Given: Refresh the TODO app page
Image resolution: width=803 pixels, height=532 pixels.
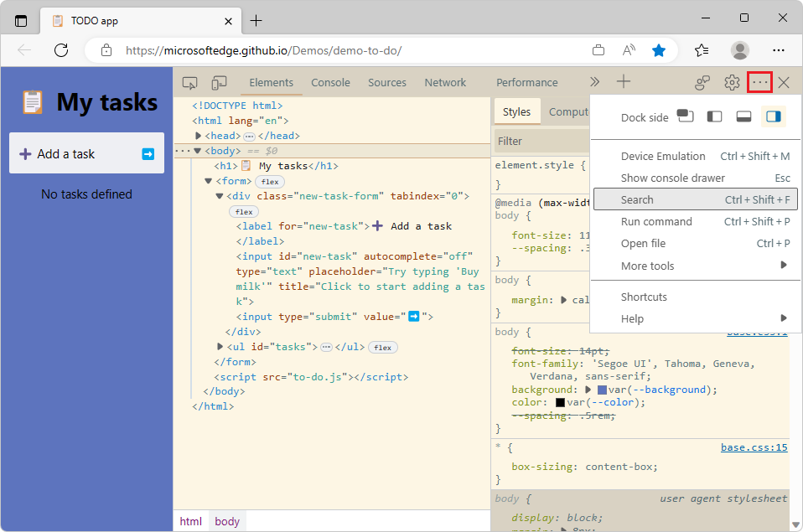Looking at the screenshot, I should 60,50.
